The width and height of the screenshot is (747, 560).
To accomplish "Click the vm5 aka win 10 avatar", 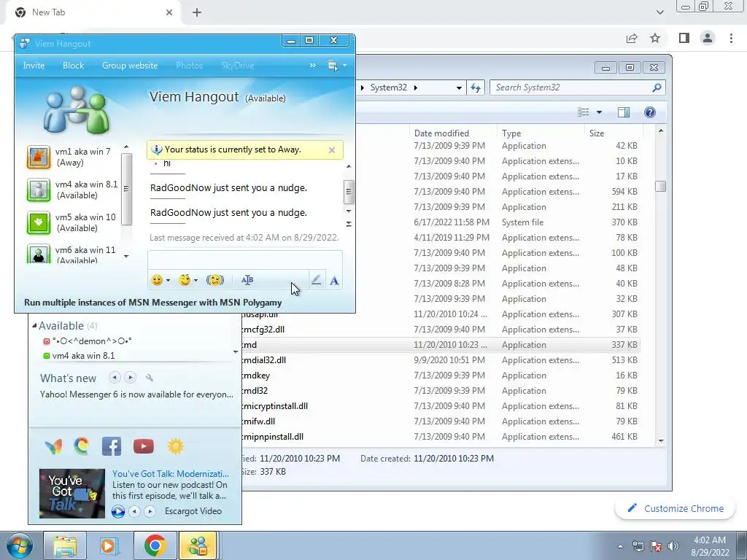I will point(39,223).
